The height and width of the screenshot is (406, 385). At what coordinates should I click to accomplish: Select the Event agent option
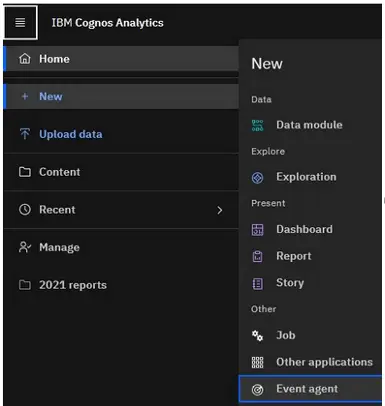tap(310, 389)
